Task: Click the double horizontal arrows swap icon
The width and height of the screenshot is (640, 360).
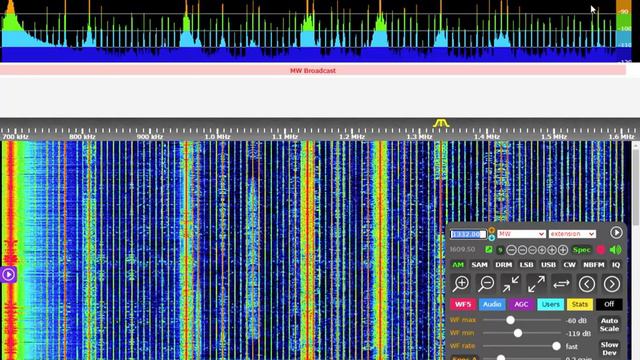Action: click(x=562, y=284)
